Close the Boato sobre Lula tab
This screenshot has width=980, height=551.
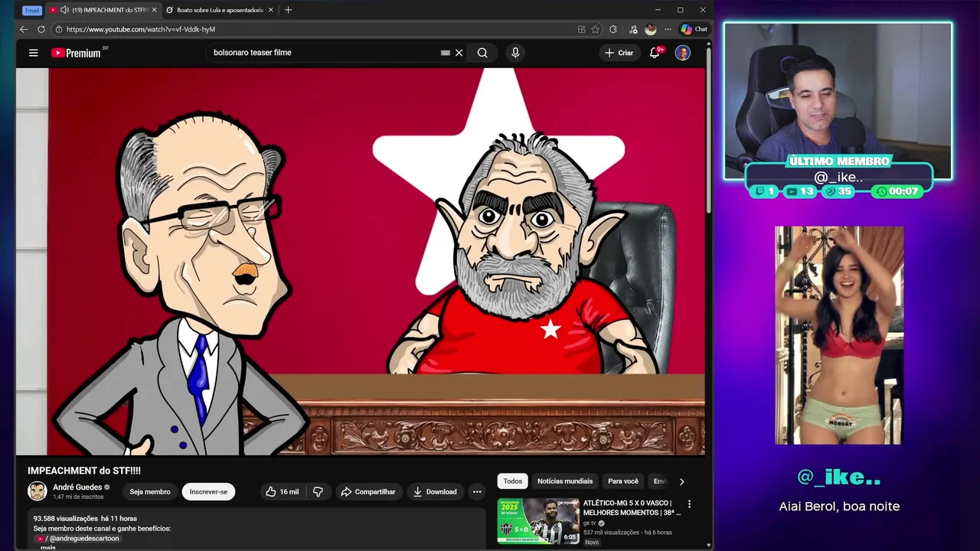[270, 10]
